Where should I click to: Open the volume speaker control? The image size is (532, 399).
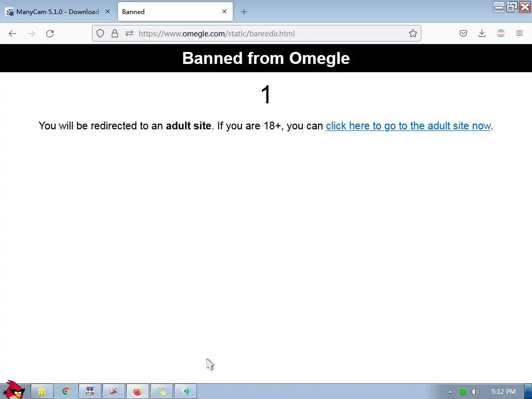[475, 392]
